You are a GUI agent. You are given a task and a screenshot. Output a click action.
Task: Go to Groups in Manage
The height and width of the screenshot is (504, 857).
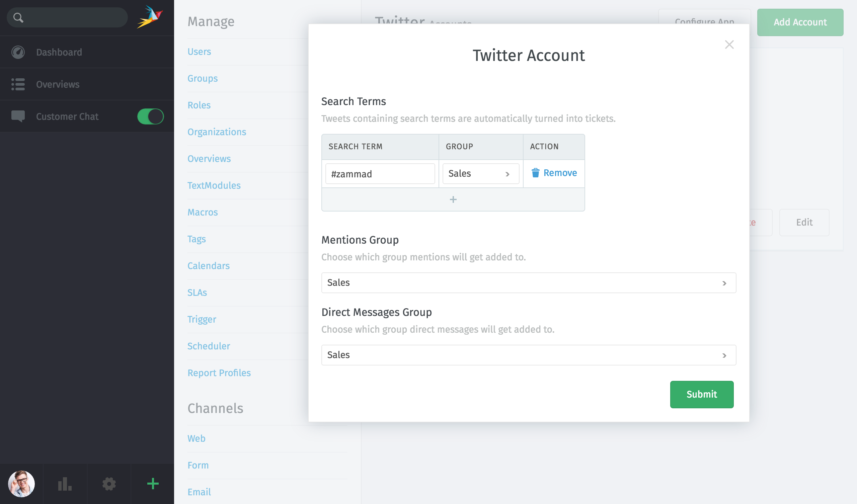click(203, 79)
